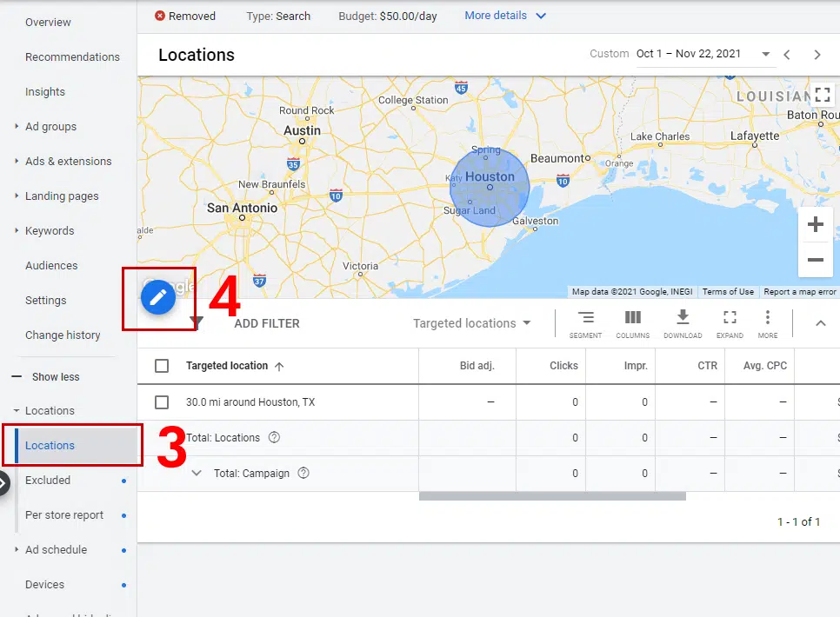Toggle fullscreen map view
840x617 pixels.
[823, 95]
